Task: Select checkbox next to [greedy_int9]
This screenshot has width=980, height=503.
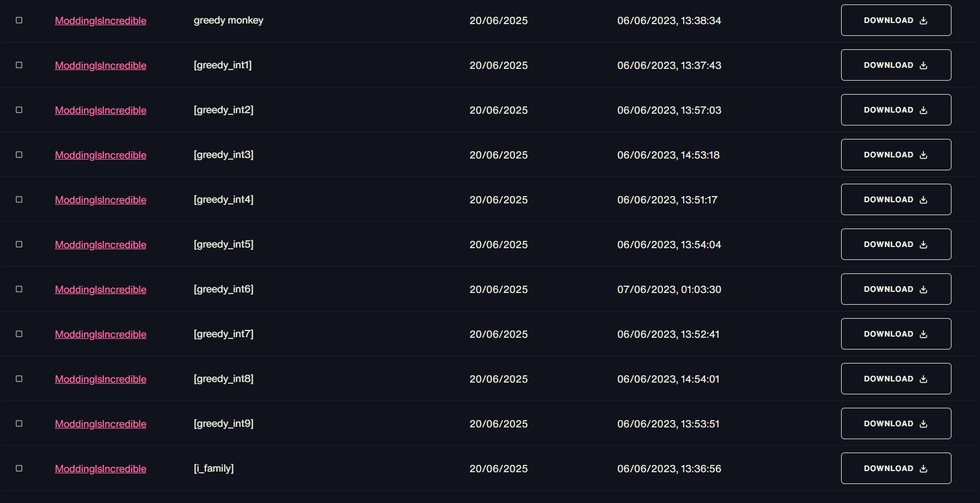Action: [x=19, y=423]
